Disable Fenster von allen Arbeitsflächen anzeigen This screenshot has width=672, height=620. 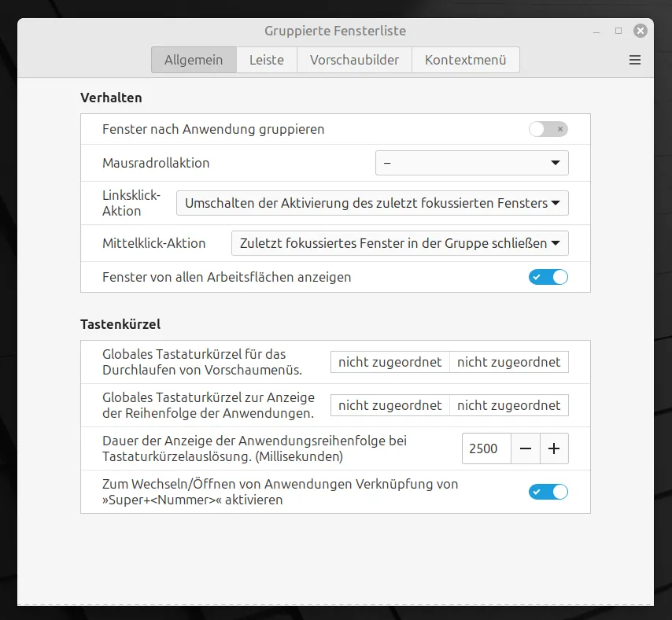pos(548,277)
